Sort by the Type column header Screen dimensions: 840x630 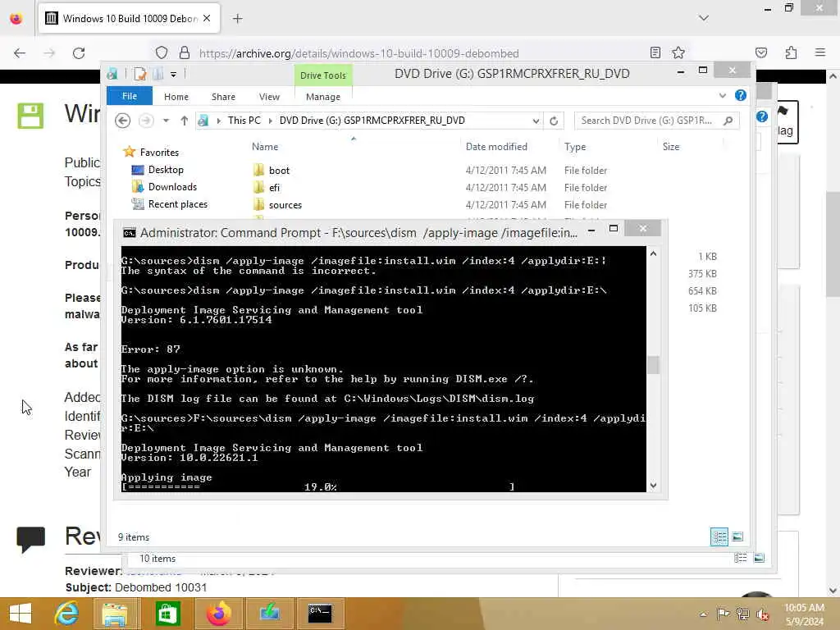coord(575,147)
